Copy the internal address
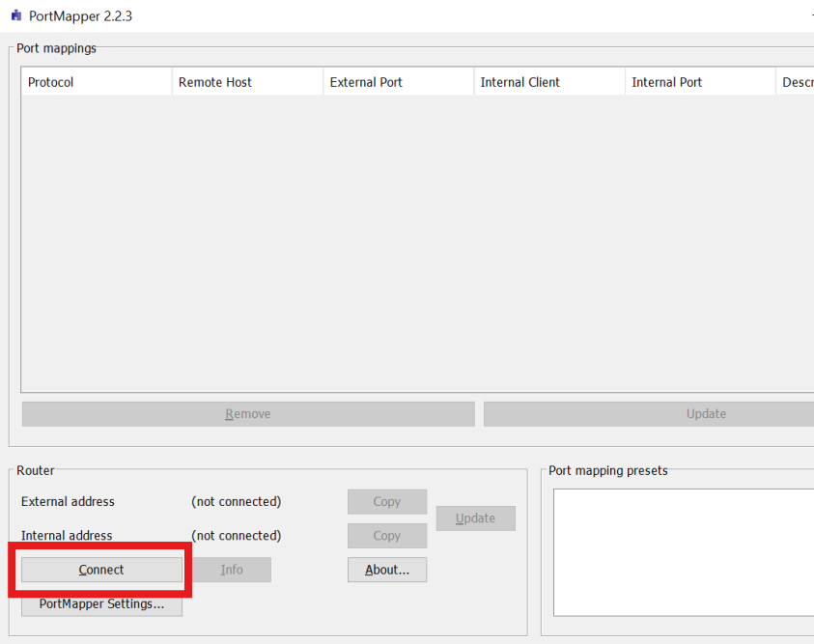This screenshot has width=814, height=644. tap(387, 536)
